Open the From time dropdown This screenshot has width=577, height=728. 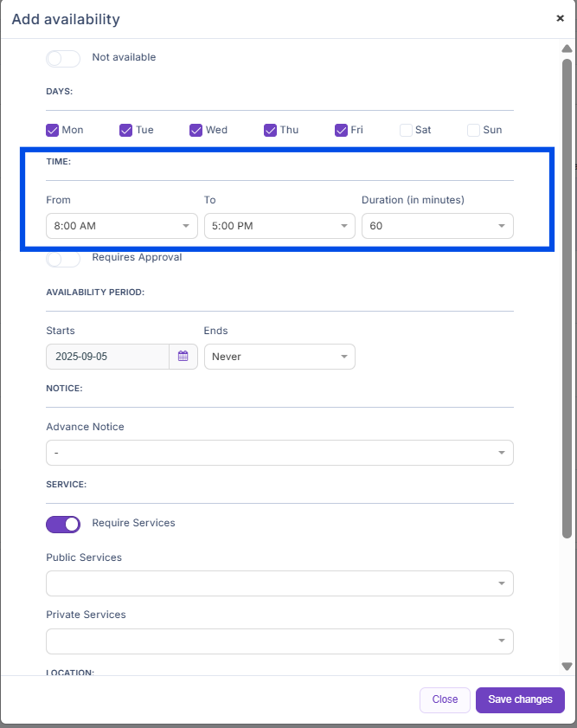click(121, 226)
